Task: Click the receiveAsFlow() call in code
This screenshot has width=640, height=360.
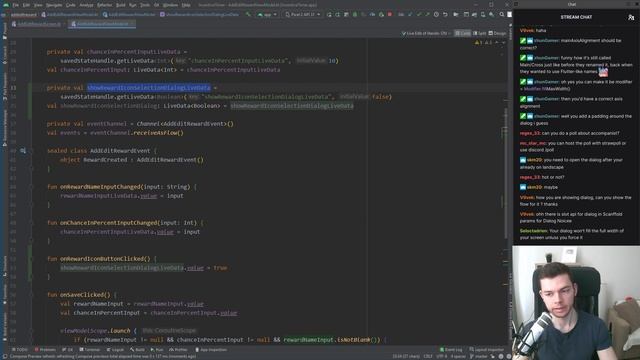Action: click(x=158, y=133)
